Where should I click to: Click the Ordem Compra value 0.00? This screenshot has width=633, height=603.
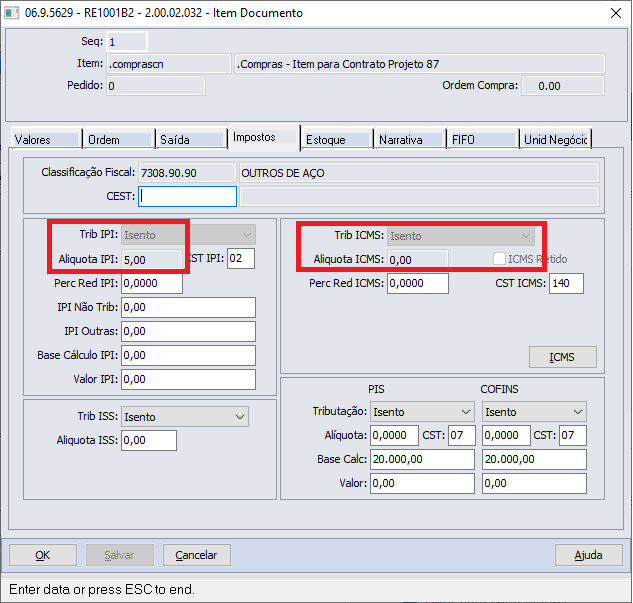pos(563,86)
